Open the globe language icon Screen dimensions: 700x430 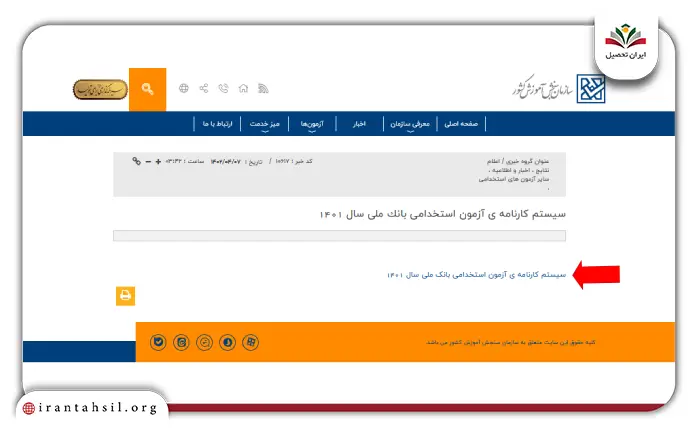point(183,88)
